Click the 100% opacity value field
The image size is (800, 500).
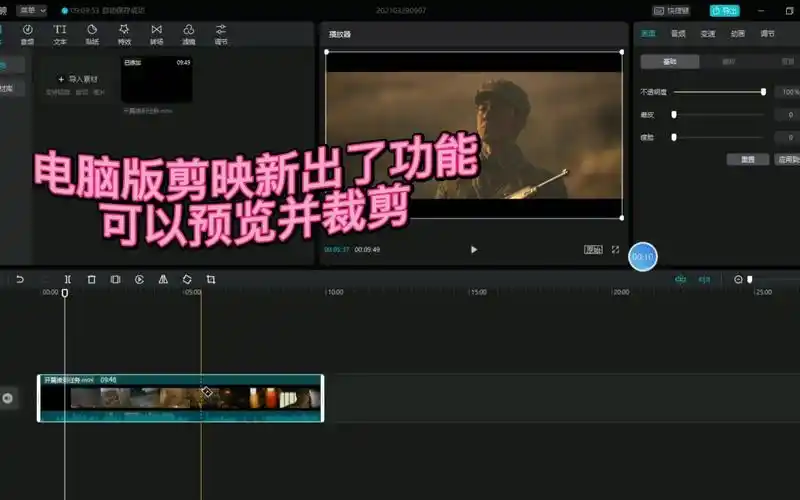787,92
